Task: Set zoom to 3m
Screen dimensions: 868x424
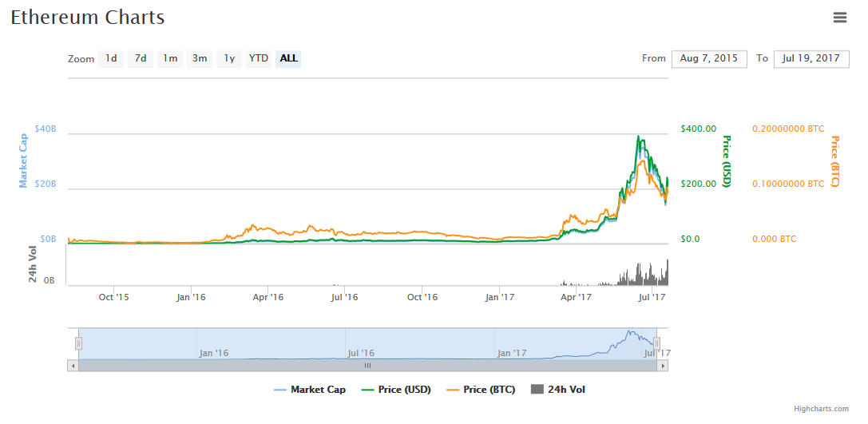Action: 200,58
